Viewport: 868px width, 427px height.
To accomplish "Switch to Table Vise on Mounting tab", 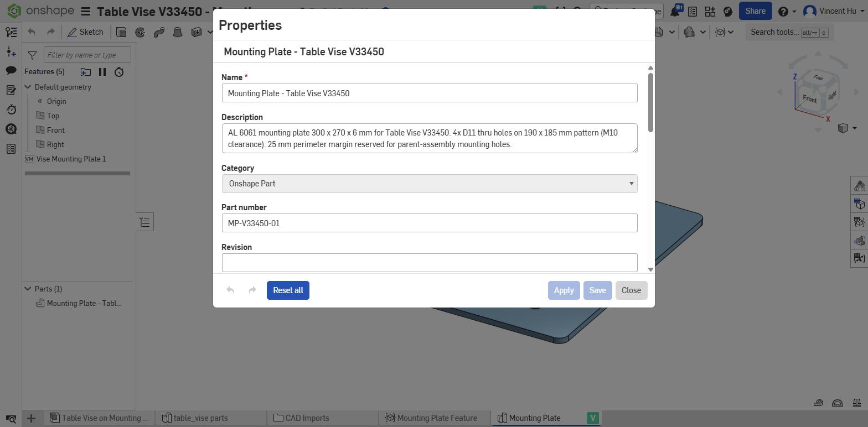I will coord(99,418).
